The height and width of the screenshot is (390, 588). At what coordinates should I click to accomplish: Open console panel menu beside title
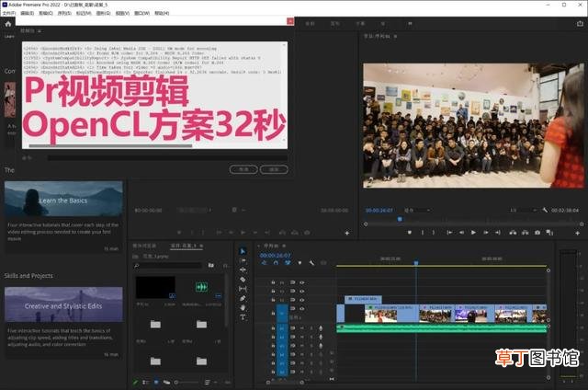coord(40,30)
